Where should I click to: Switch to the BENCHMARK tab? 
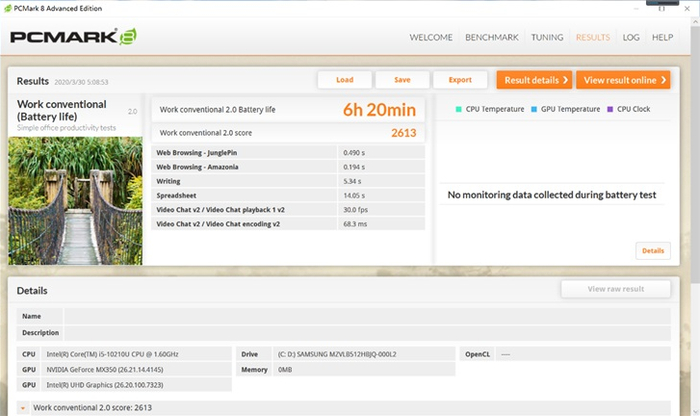point(491,38)
